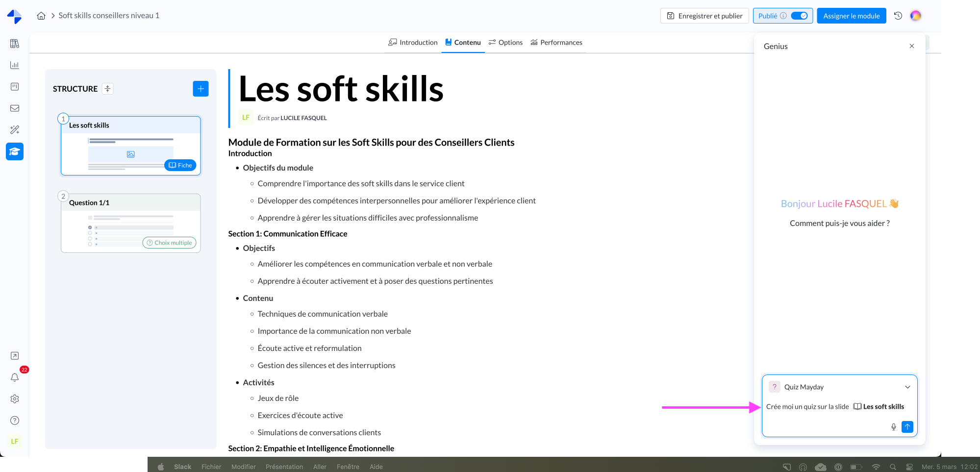
Task: Collapse the structure panel items
Action: point(108,89)
